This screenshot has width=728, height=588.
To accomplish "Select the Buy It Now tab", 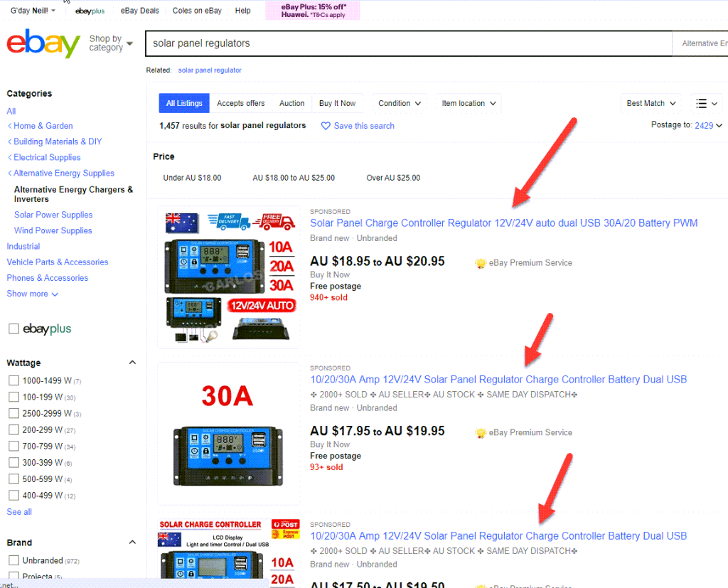I will point(338,104).
